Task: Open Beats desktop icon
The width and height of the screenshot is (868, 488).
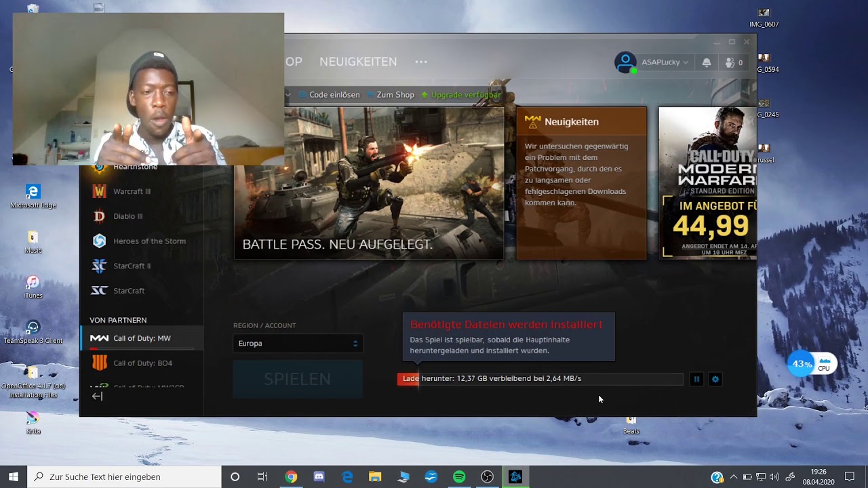Action: [x=631, y=426]
